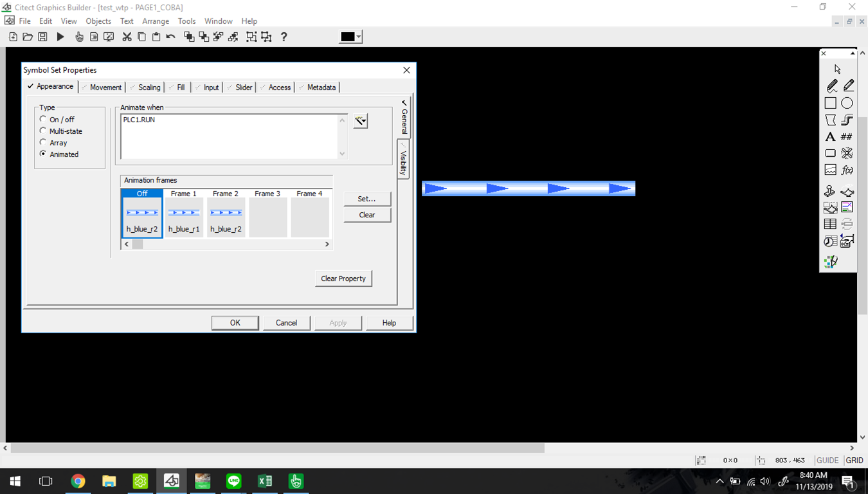
Task: Open a page with the folder icon
Action: [x=28, y=37]
